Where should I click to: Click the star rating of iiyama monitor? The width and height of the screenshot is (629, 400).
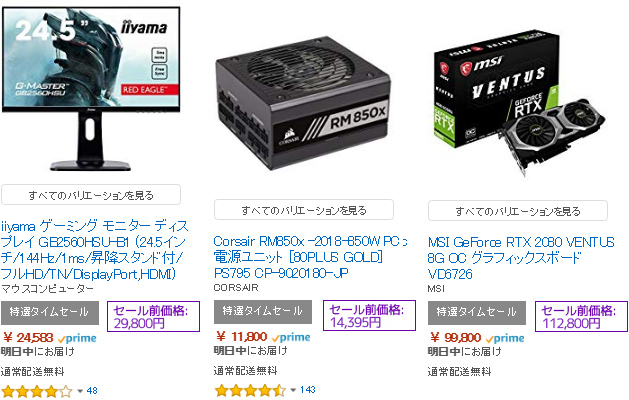coord(37,391)
